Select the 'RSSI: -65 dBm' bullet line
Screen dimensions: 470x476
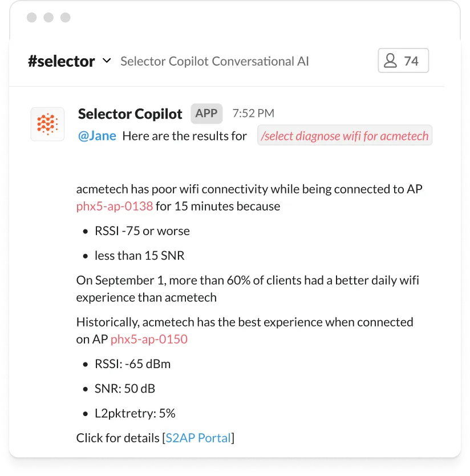click(132, 364)
